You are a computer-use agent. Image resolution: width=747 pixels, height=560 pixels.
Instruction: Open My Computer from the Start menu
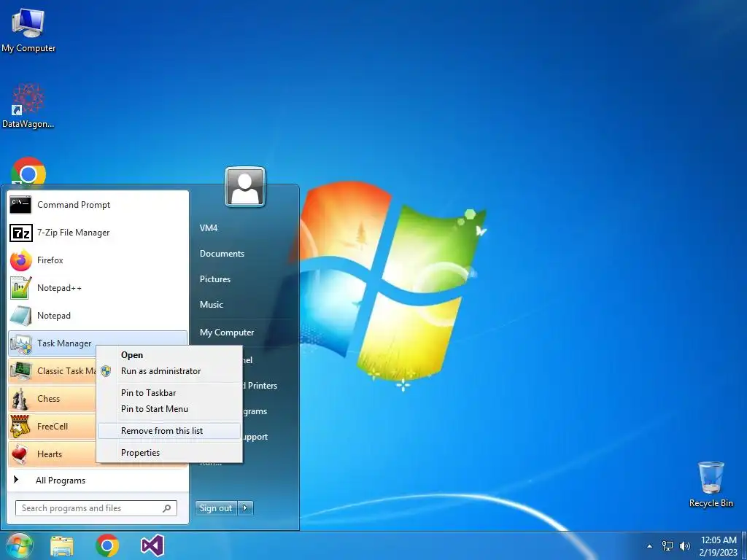point(227,332)
